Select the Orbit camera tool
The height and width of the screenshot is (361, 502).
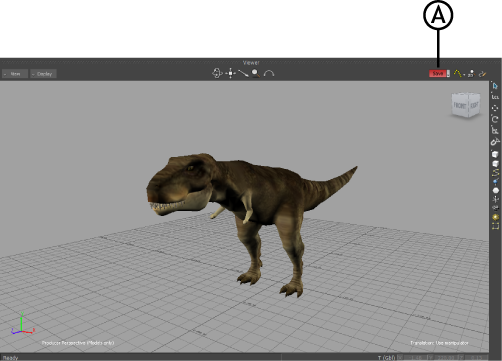217,73
